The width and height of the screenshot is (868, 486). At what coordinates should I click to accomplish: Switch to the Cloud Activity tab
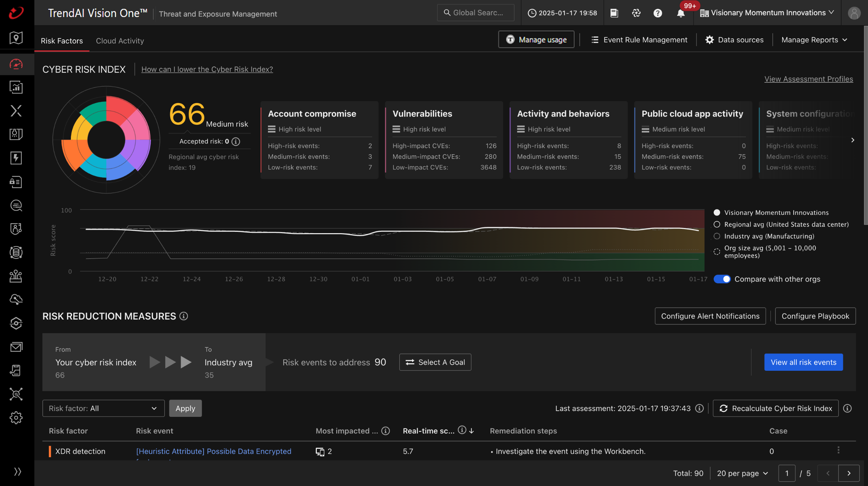(x=120, y=41)
